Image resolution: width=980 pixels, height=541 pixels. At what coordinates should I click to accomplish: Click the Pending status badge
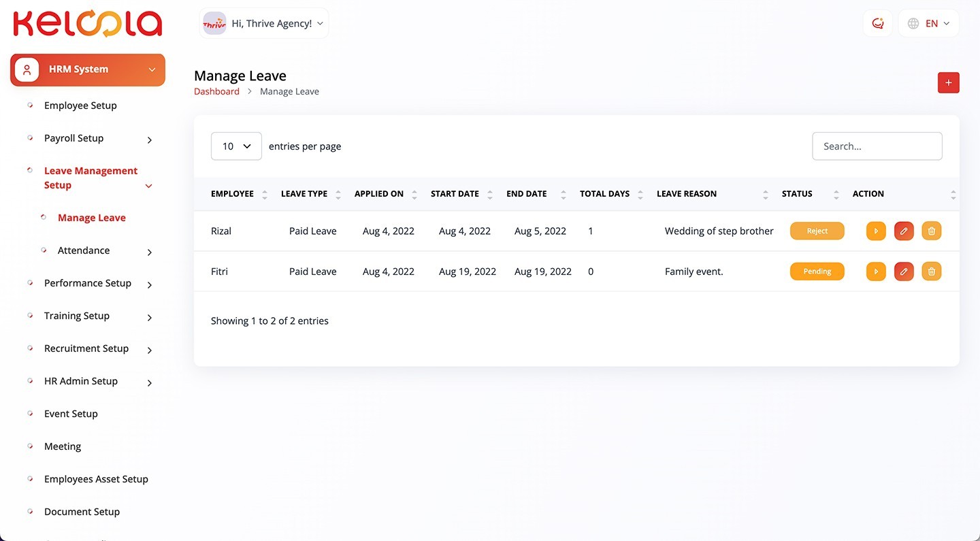coord(817,272)
